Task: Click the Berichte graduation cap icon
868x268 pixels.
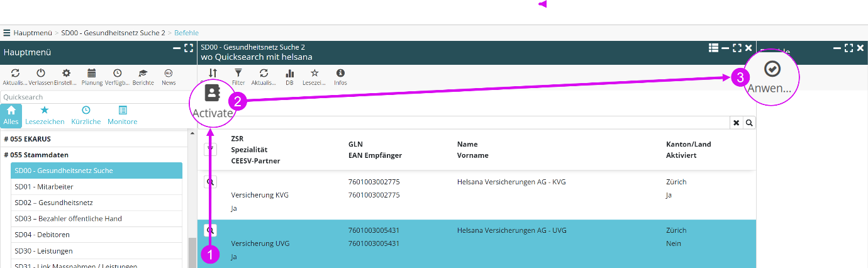Action: [143, 74]
